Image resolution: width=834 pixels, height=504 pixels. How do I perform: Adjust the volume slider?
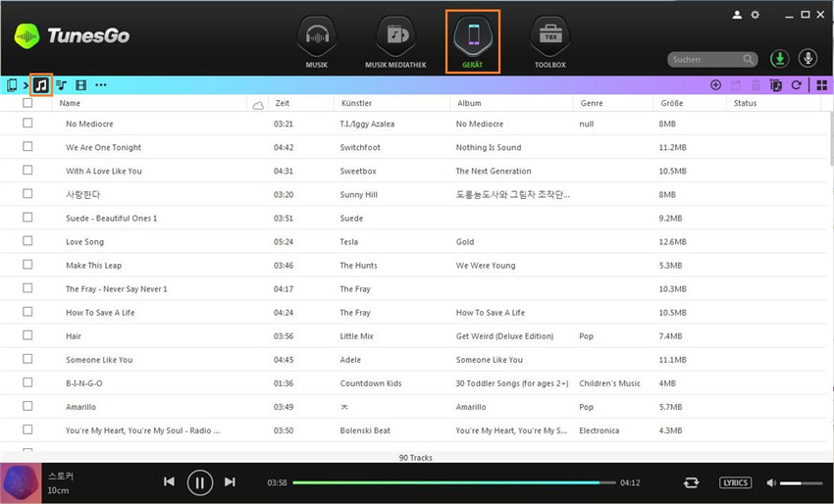click(801, 483)
